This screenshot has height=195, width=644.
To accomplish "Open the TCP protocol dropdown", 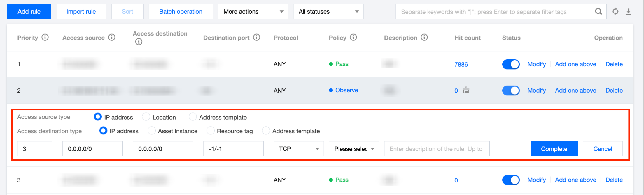I will pyautogui.click(x=298, y=149).
